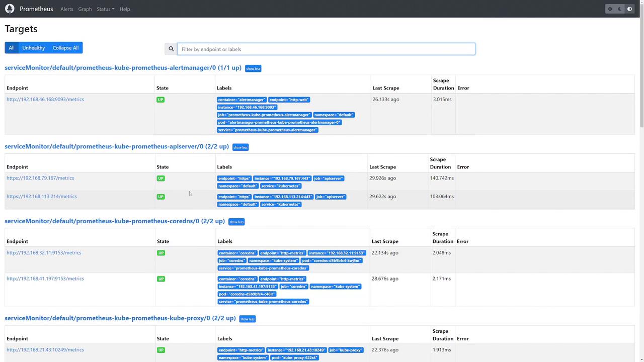Viewport: 644px width, 362px height.
Task: Open the Help navigation link
Action: [x=125, y=9]
